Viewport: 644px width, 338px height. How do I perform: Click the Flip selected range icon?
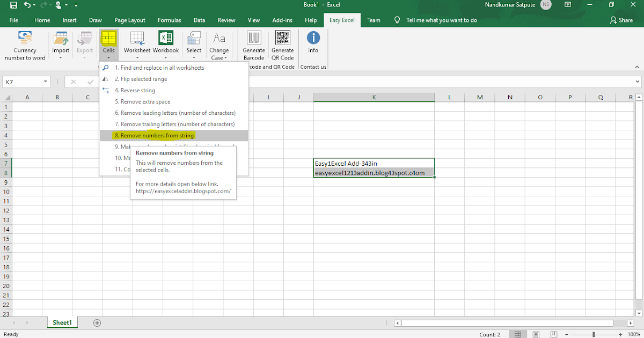tap(104, 79)
